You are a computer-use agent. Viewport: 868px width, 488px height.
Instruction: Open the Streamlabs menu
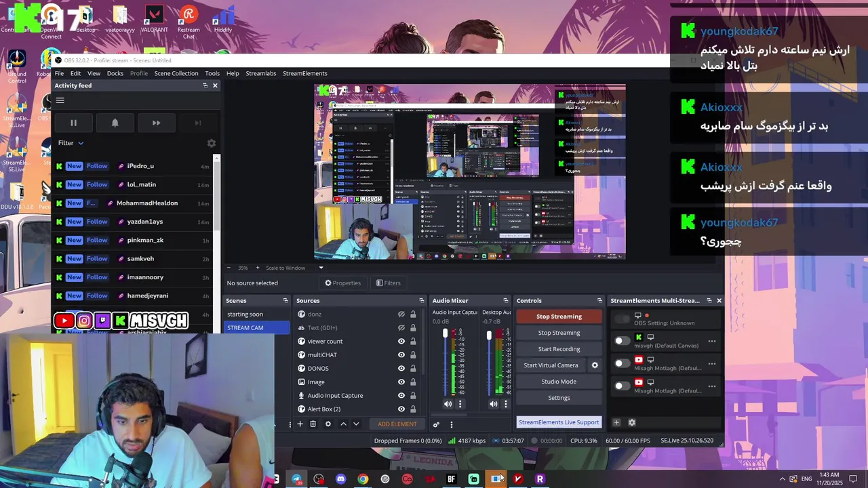point(260,73)
